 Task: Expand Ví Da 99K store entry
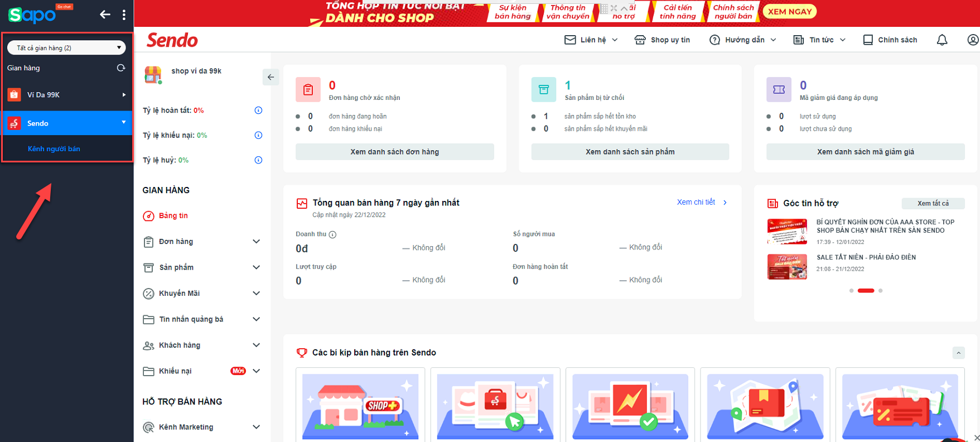(67, 95)
